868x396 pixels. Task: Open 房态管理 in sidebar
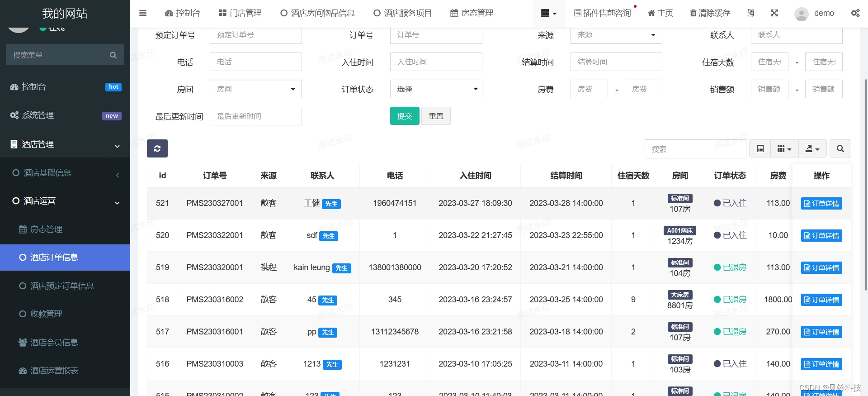tap(65, 229)
